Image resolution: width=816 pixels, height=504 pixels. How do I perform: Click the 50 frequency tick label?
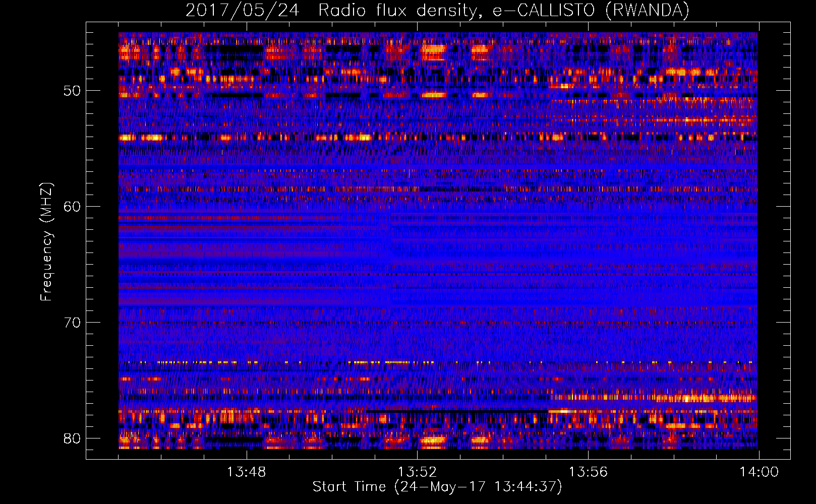pos(72,91)
